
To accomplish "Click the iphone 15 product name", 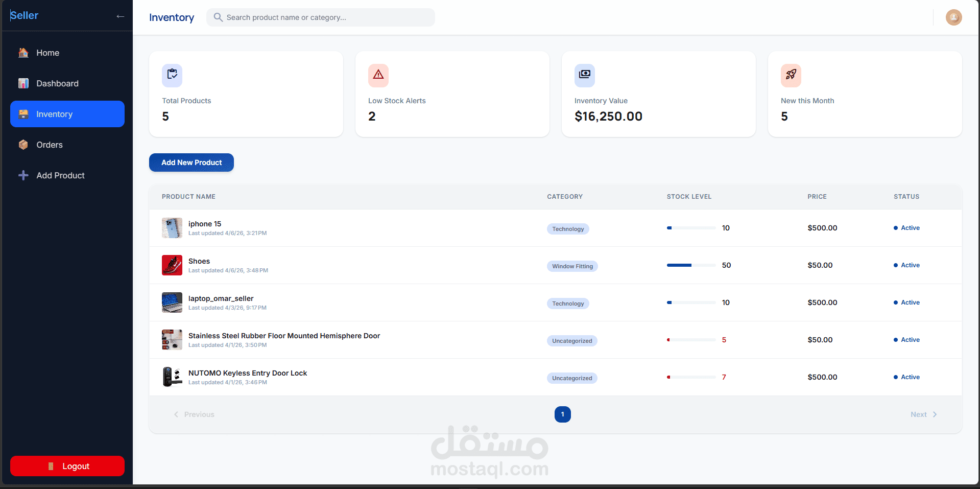I will 205,224.
